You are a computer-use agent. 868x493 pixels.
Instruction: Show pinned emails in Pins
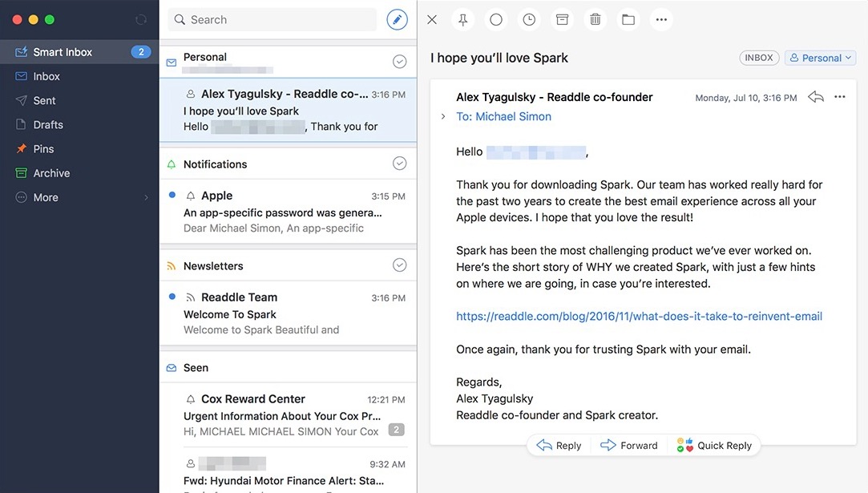pyautogui.click(x=79, y=149)
